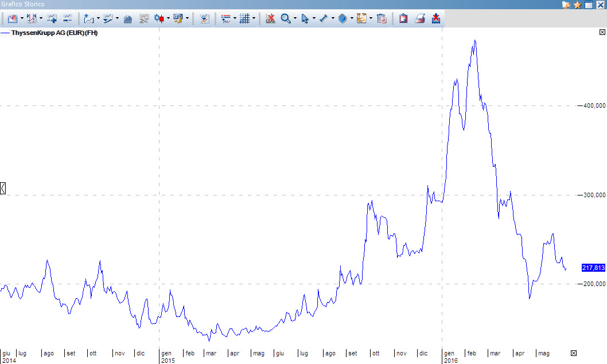The image size is (607, 364).
Task: Click the clipboard copy icon
Action: click(403, 18)
